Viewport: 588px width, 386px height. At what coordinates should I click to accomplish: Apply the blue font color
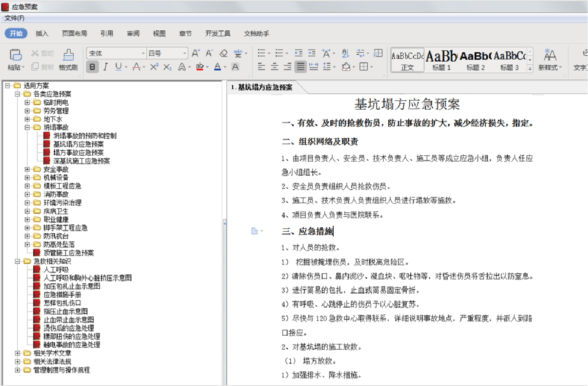pos(217,67)
